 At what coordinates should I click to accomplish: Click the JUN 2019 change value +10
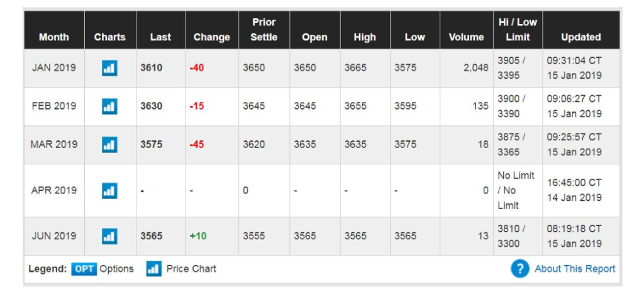coord(198,236)
